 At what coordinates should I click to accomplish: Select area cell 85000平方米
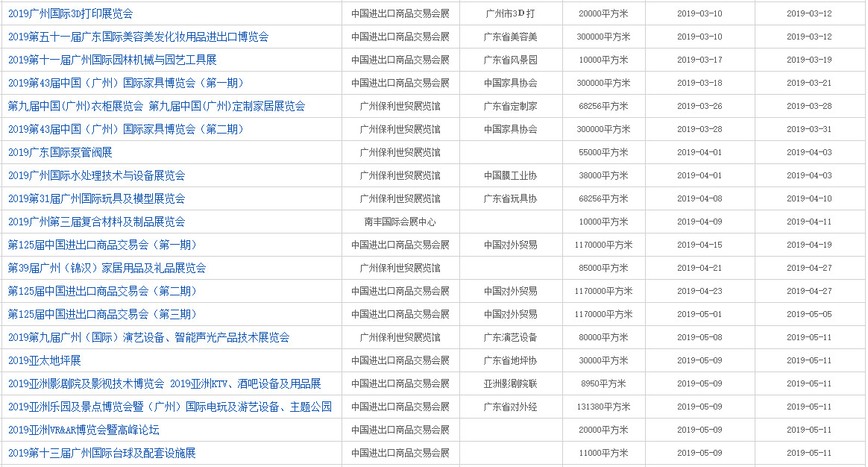(603, 268)
